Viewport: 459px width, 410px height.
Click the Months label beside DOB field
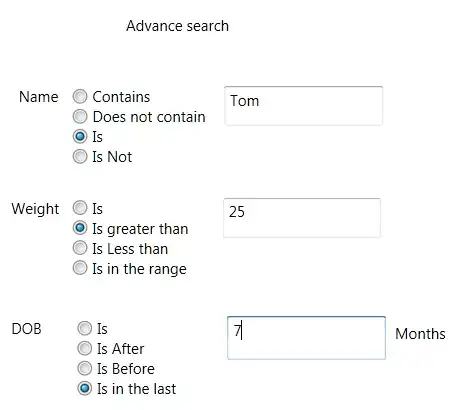point(420,334)
